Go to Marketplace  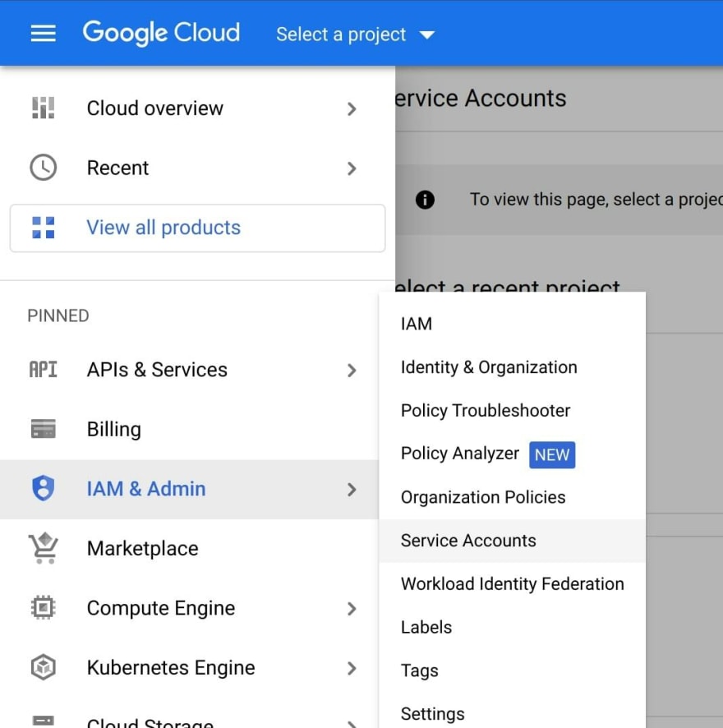pos(143,548)
